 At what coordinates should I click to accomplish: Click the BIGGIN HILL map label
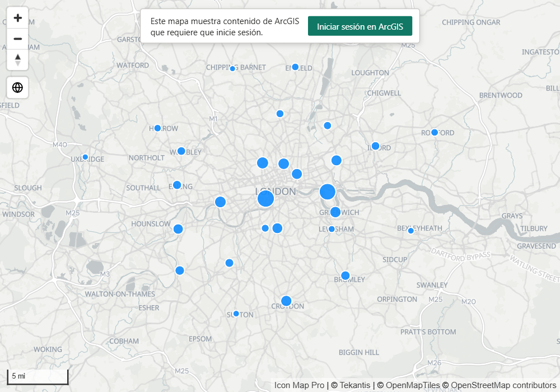(359, 352)
